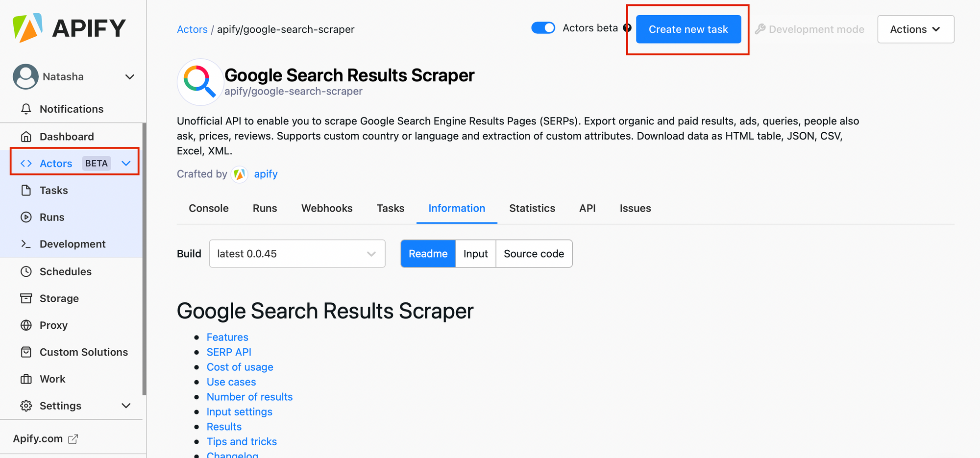
Task: Click the Schedules clock icon
Action: coord(26,271)
